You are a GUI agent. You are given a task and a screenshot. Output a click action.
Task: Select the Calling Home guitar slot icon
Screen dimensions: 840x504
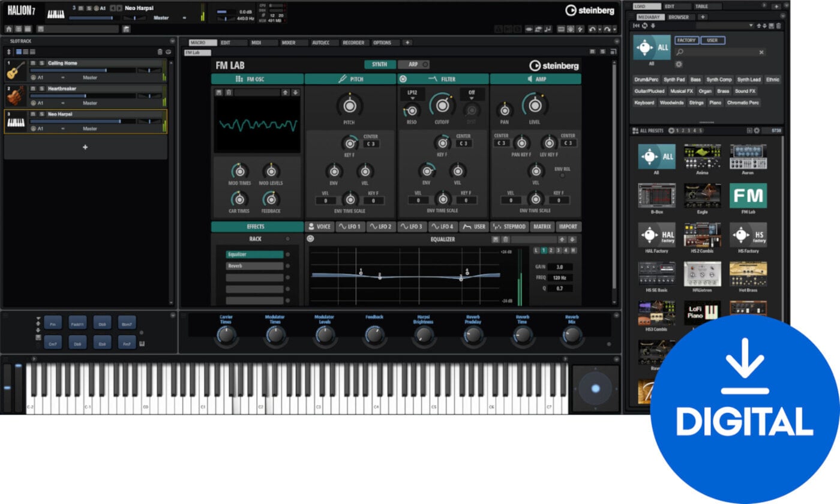click(x=16, y=70)
